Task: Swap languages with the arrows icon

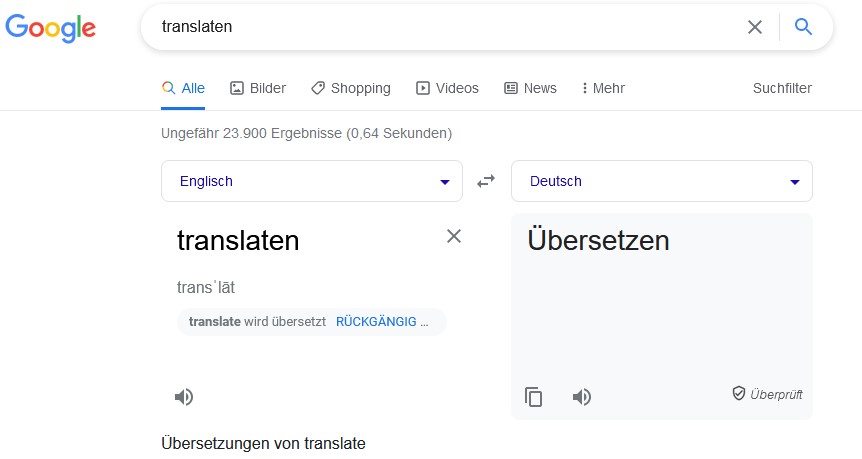Action: pos(486,181)
